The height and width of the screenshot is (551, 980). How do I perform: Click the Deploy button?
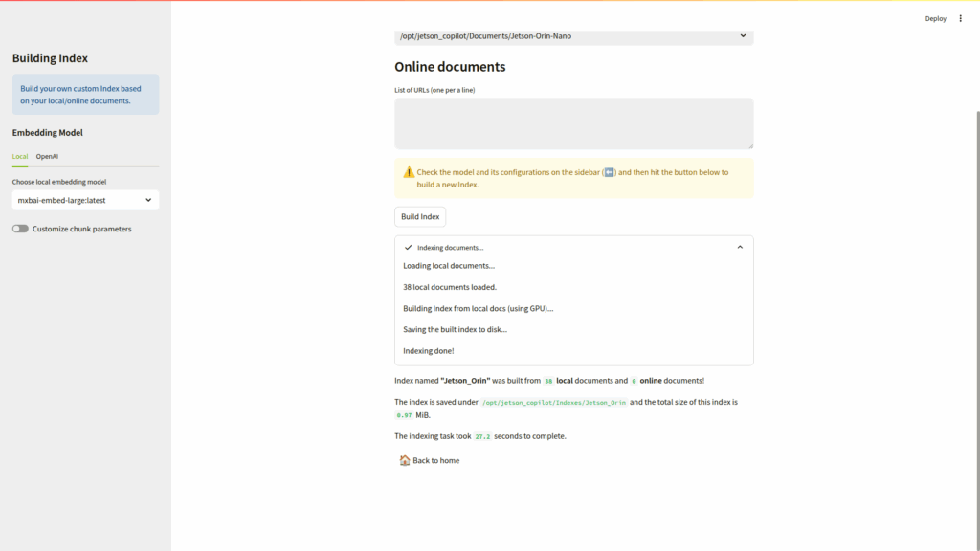click(x=935, y=18)
